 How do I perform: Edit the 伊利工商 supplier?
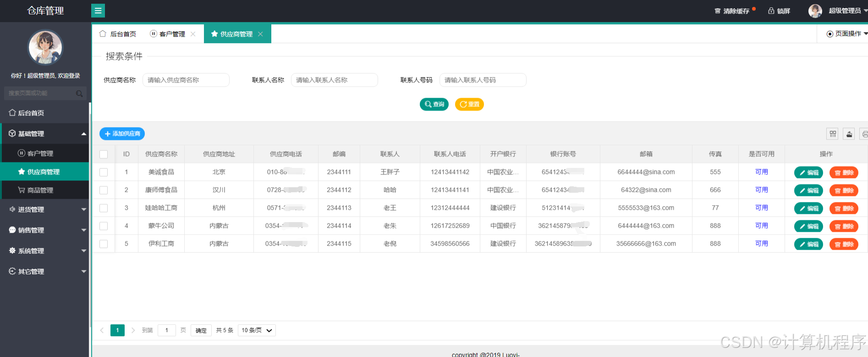[x=808, y=244]
